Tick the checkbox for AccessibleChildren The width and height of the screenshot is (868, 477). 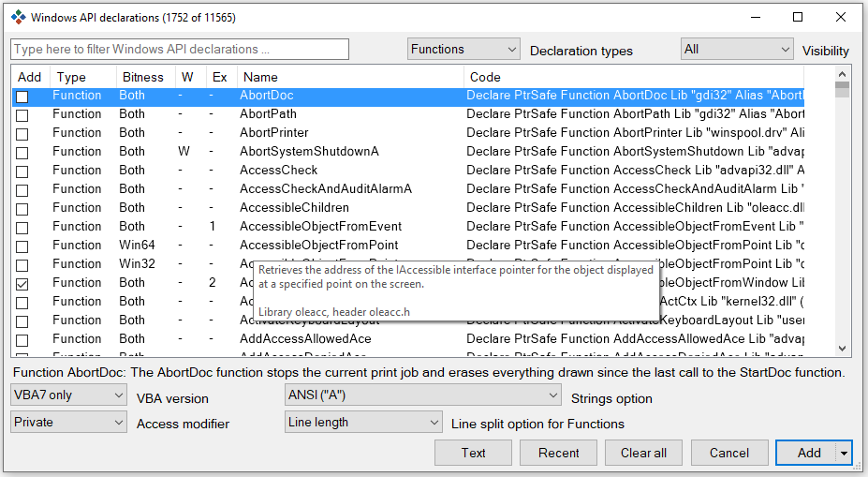[x=22, y=209]
